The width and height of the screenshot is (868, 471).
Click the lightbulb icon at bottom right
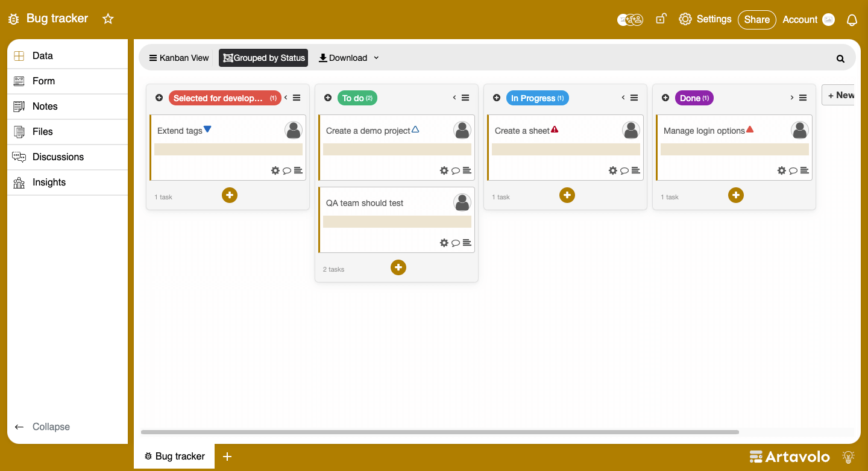(849, 457)
